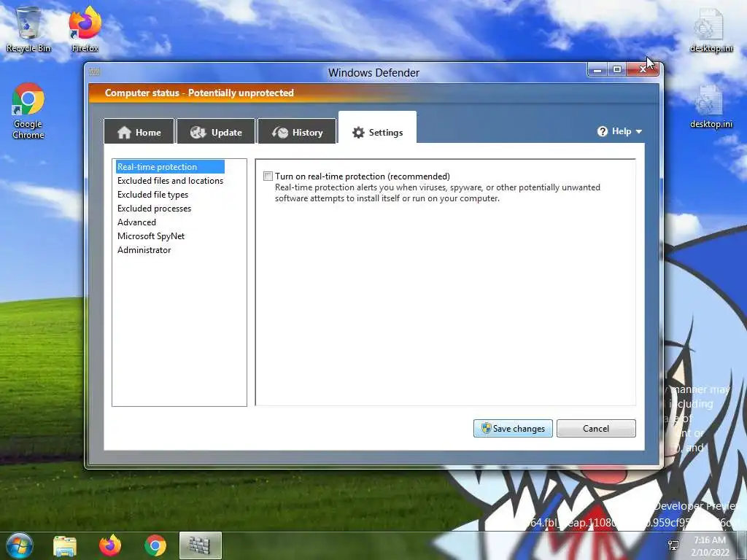Launch Chrome from the taskbar
This screenshot has width=747, height=560.
pos(155,545)
